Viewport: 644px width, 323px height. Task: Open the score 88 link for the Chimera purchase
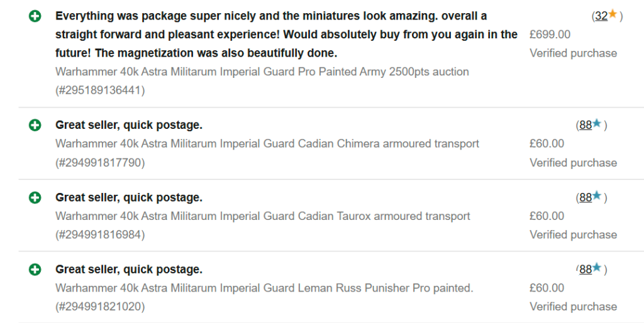[586, 125]
